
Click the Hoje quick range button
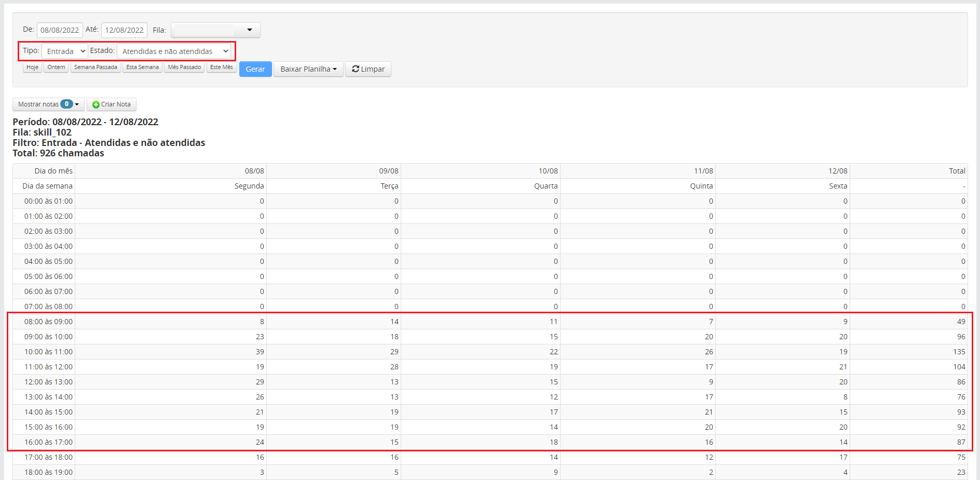[x=32, y=67]
